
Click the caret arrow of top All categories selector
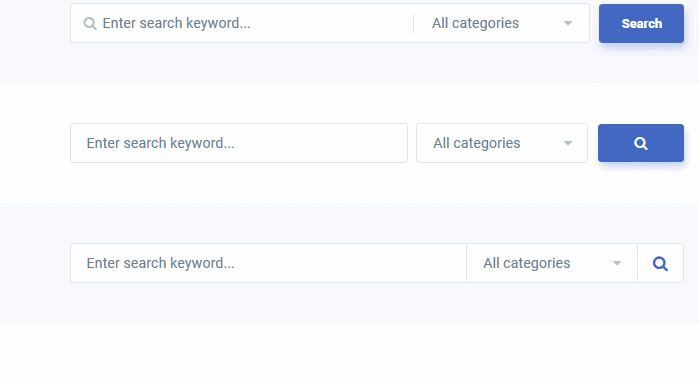pos(567,23)
